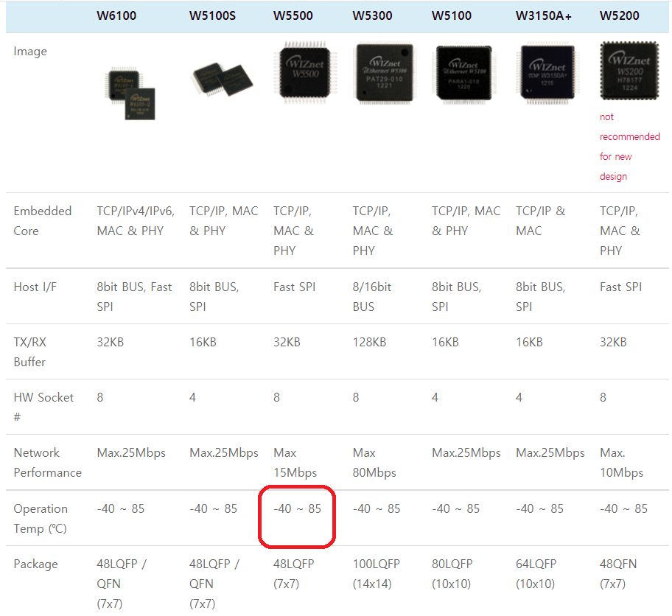The image size is (672, 616).
Task: Select the W5300 column header
Action: [x=372, y=16]
